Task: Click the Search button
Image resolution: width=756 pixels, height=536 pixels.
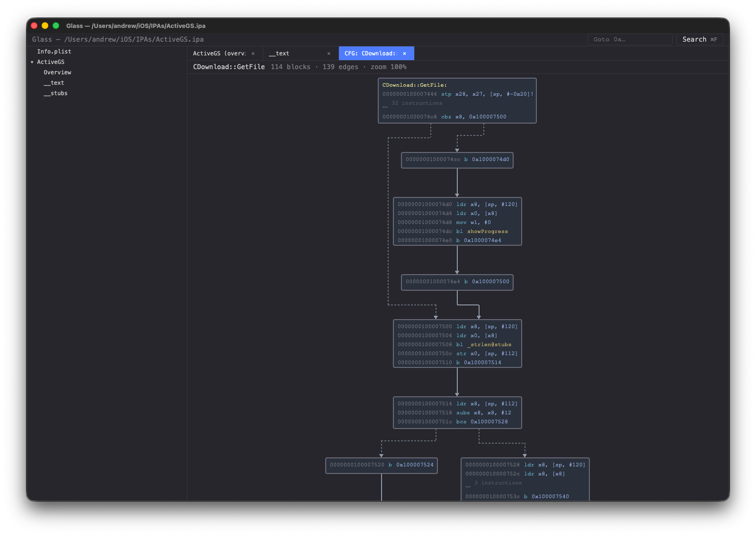Action: 700,39
